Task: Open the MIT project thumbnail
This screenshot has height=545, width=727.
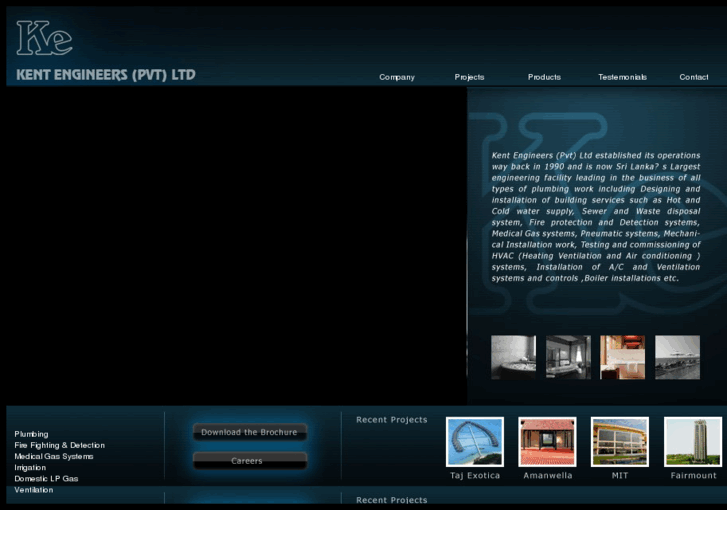Action: [620, 442]
